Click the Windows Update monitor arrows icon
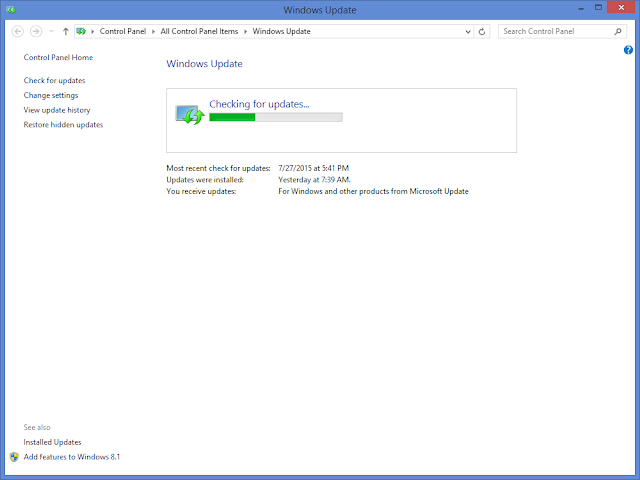640x480 pixels. (x=190, y=115)
